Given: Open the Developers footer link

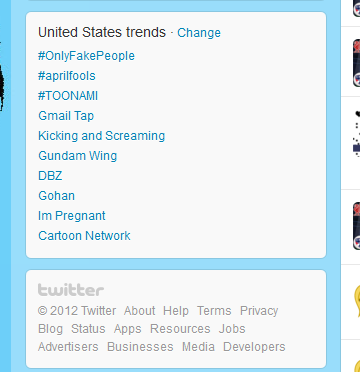Looking at the screenshot, I should [x=254, y=347].
